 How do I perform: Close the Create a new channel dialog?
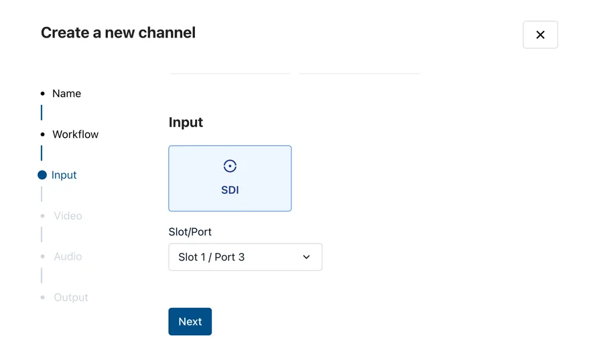(x=540, y=35)
